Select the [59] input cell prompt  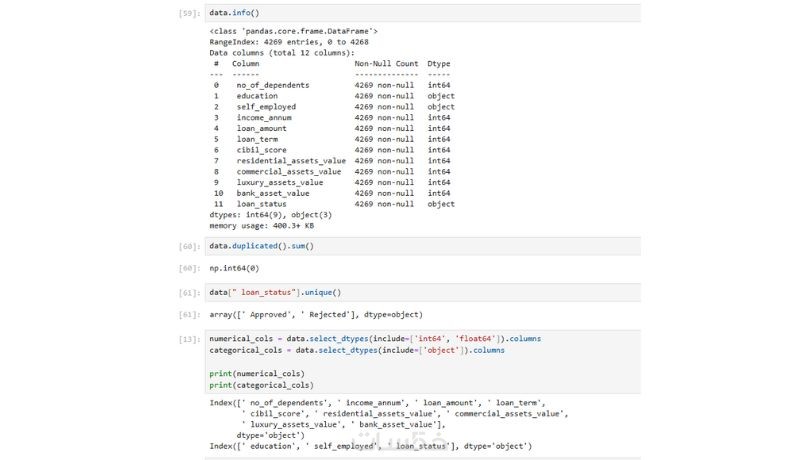click(x=187, y=13)
